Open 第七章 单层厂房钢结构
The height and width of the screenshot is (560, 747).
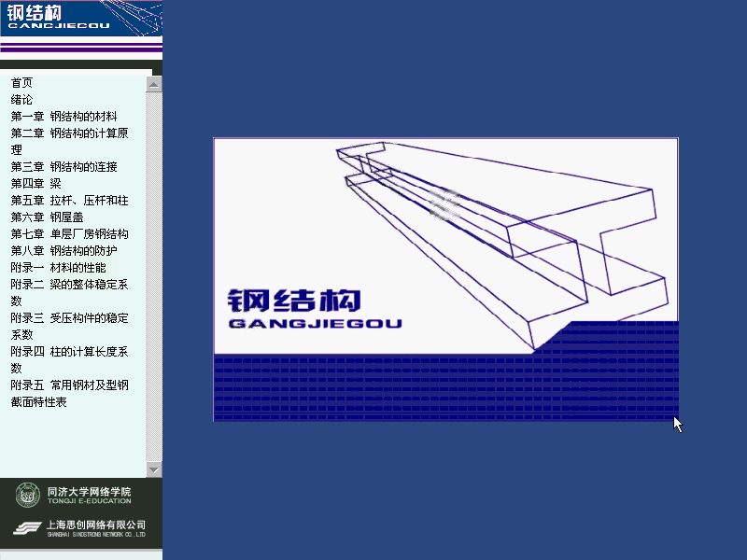pyautogui.click(x=69, y=234)
